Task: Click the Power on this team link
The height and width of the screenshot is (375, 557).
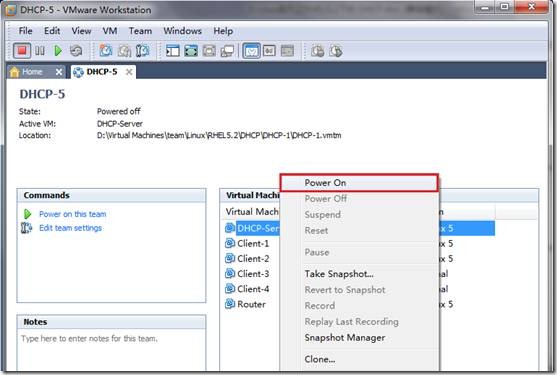Action: [72, 214]
